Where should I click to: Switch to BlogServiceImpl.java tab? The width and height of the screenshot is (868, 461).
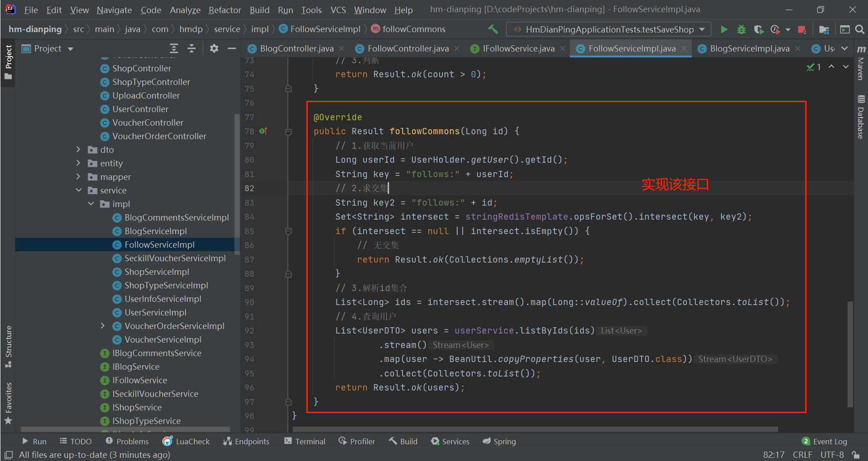pos(750,48)
